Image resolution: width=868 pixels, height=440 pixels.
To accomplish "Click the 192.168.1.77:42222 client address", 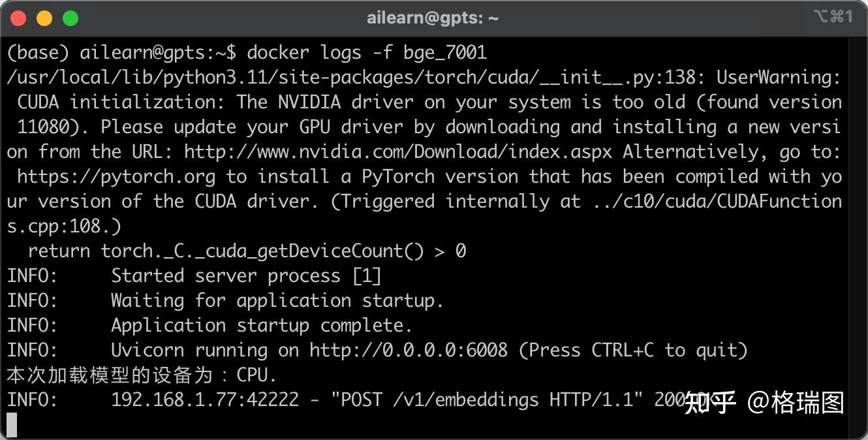I will (205, 400).
